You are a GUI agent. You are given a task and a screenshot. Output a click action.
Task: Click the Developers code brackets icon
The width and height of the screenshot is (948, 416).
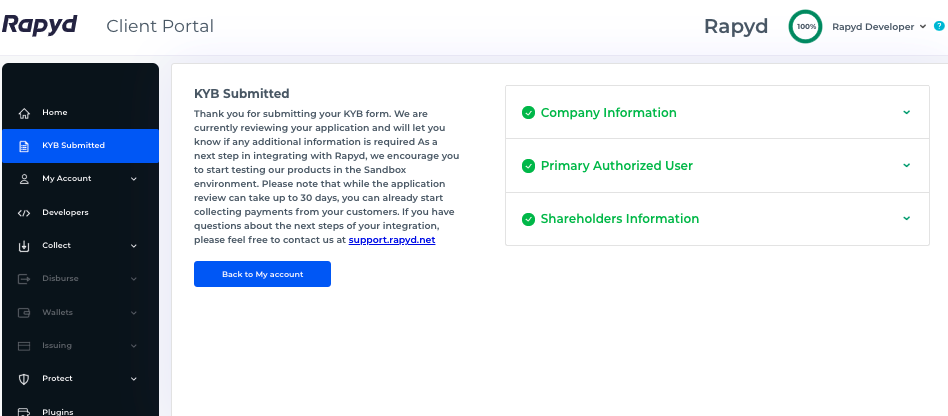[x=24, y=213]
